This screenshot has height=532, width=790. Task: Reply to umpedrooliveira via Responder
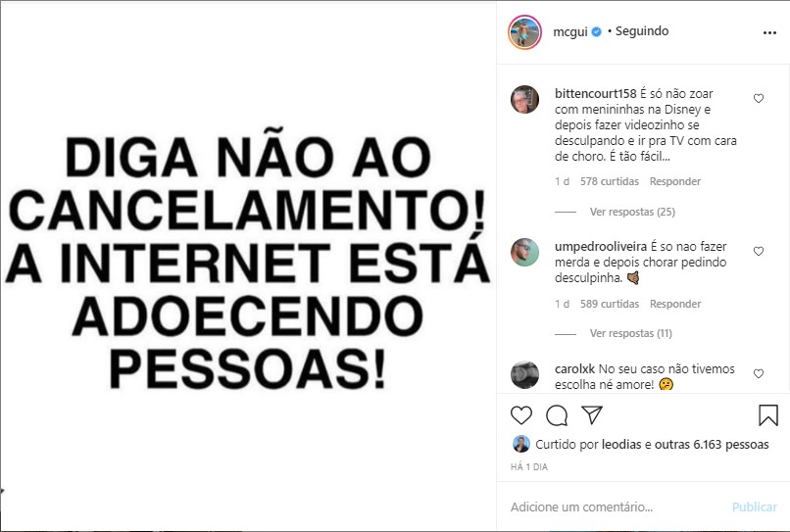click(675, 304)
